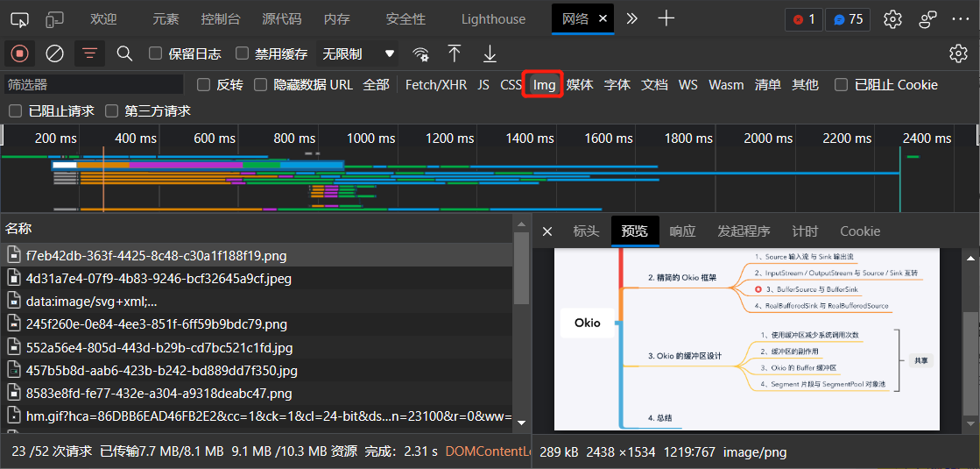Open the 计时 details tab

click(x=805, y=231)
